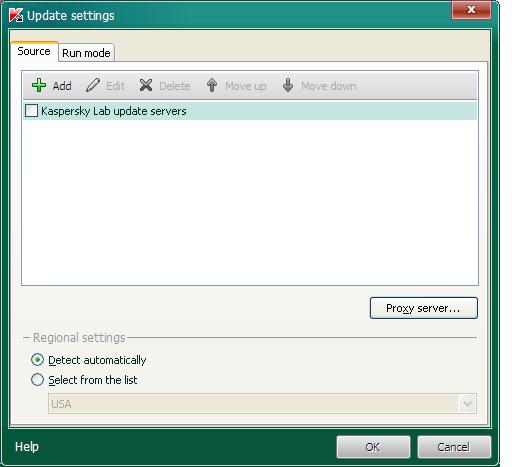Enable Kaspersky Lab update servers checkbox
The image size is (512, 467).
click(31, 111)
